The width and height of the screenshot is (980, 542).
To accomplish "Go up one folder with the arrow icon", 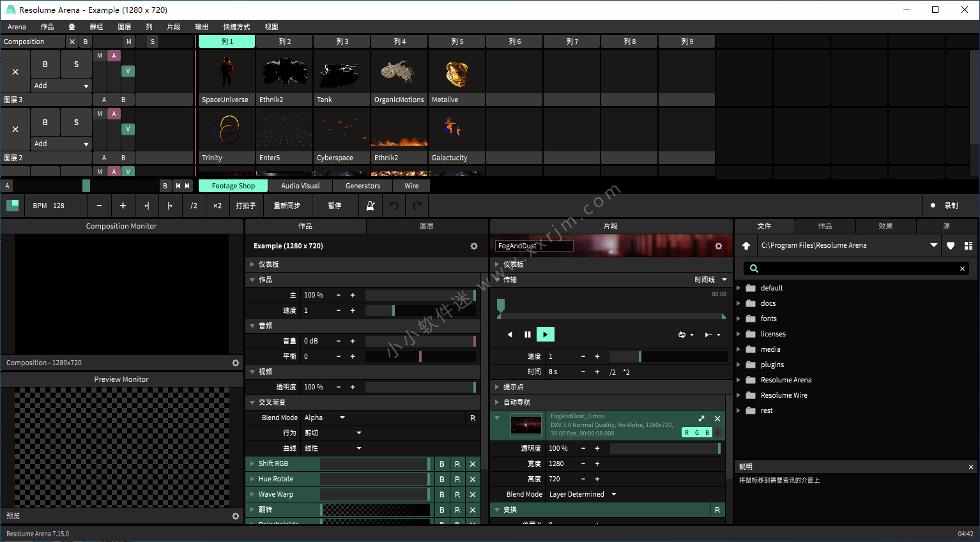I will click(746, 246).
